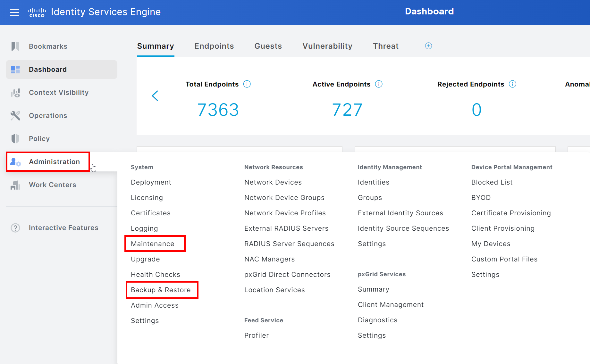Select Administration in the sidebar
Image resolution: width=590 pixels, height=364 pixels.
54,162
